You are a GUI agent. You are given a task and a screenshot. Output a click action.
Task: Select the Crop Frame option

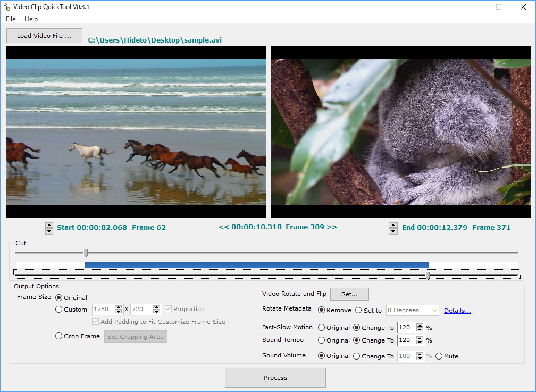click(58, 336)
